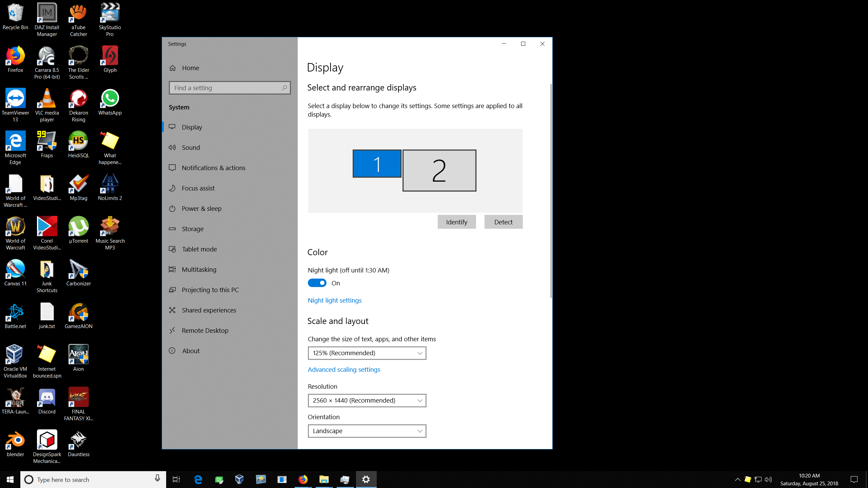
Task: Expand the 125% scaling dropdown
Action: pos(367,353)
